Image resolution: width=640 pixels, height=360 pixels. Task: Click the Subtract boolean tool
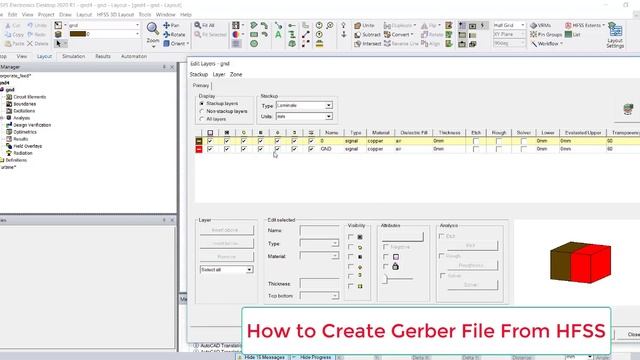(367, 35)
